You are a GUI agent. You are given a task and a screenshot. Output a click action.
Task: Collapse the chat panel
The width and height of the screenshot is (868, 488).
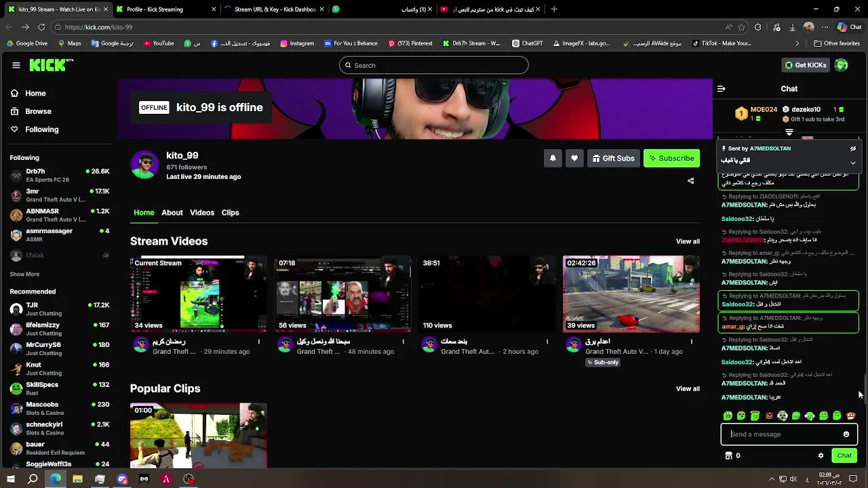pos(722,89)
